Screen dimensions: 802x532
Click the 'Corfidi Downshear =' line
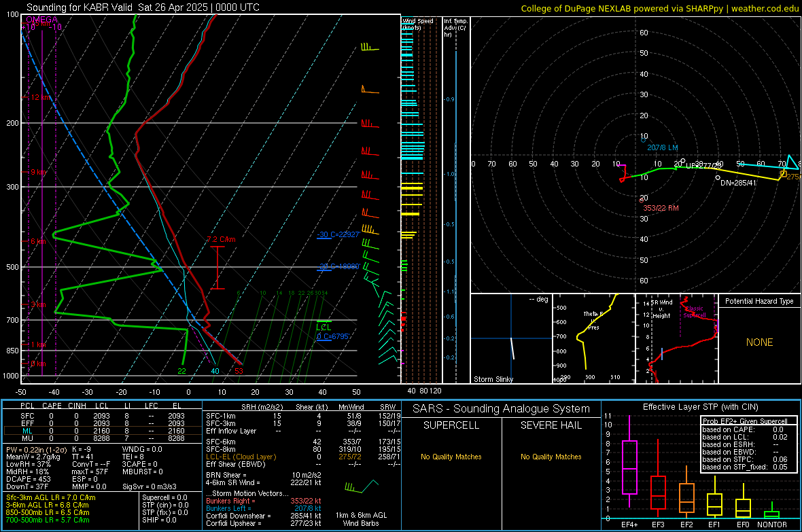coord(264,516)
